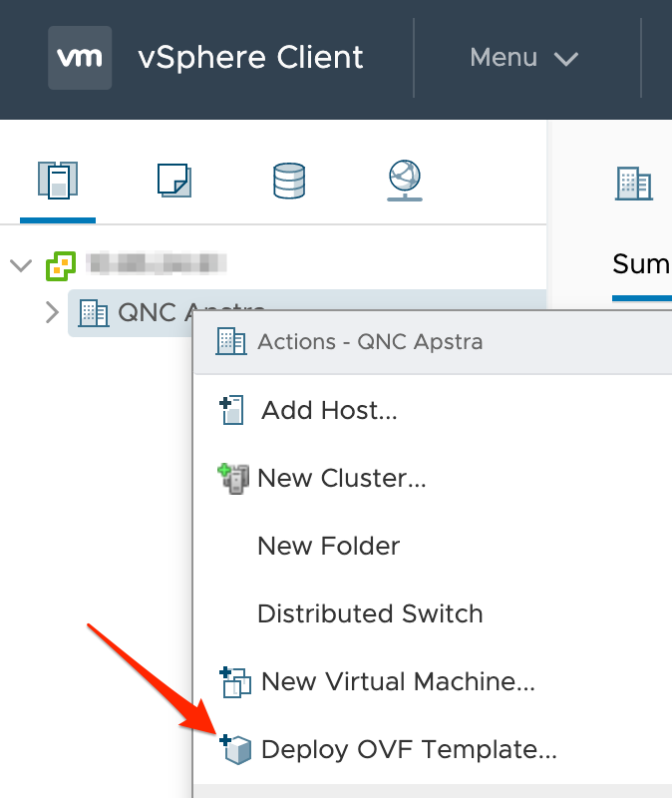Viewport: 672px width, 798px height.
Task: Select Distributed Switch from the context menu
Action: click(370, 613)
